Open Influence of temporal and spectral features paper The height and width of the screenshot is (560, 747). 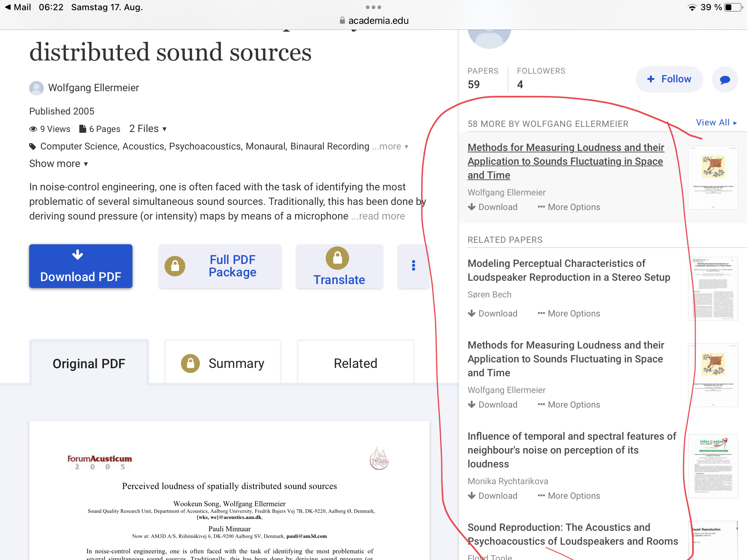coord(572,450)
